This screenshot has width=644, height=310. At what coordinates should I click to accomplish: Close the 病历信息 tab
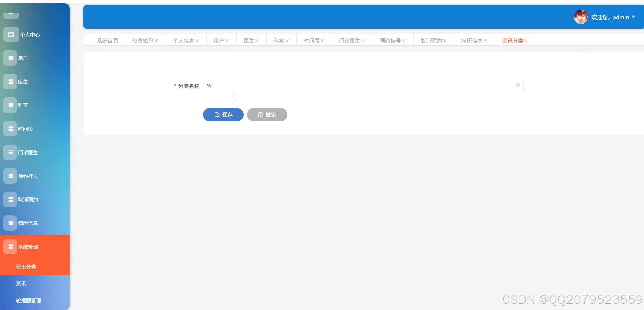coord(485,41)
